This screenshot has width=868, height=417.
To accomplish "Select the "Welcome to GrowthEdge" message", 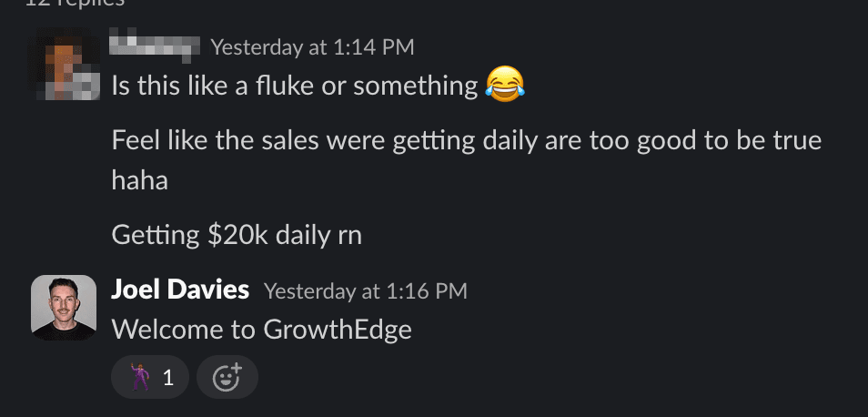I will (x=261, y=329).
